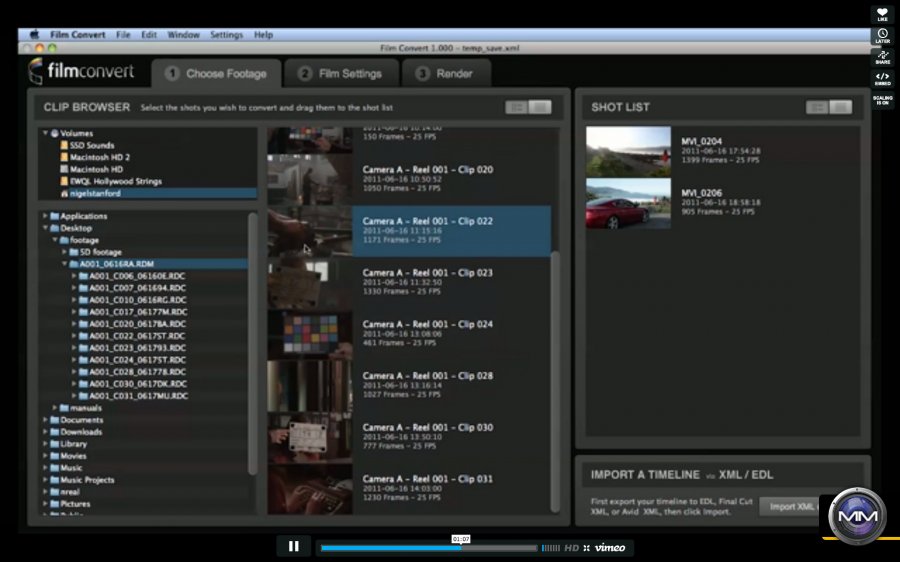Screen dimensions: 900x562
Task: Click the Vimeo Embed code icon
Action: [882, 78]
